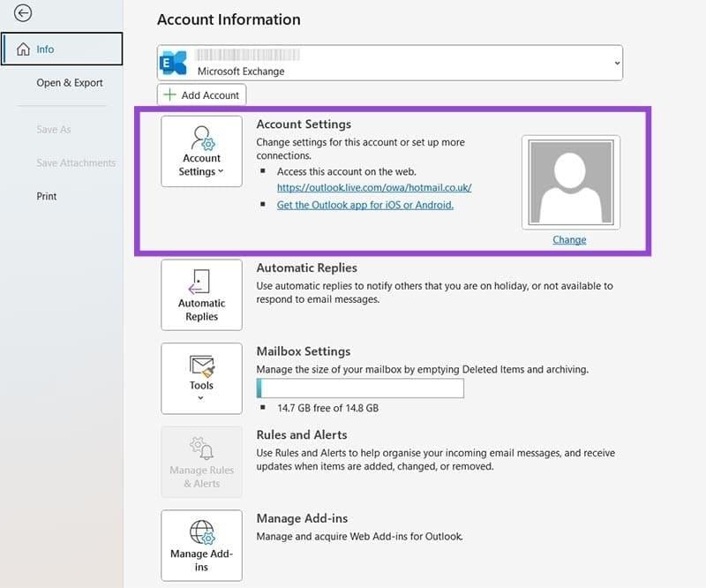Viewport: 706px width, 588px height.
Task: Select the Open & Export menu item
Action: 70,83
